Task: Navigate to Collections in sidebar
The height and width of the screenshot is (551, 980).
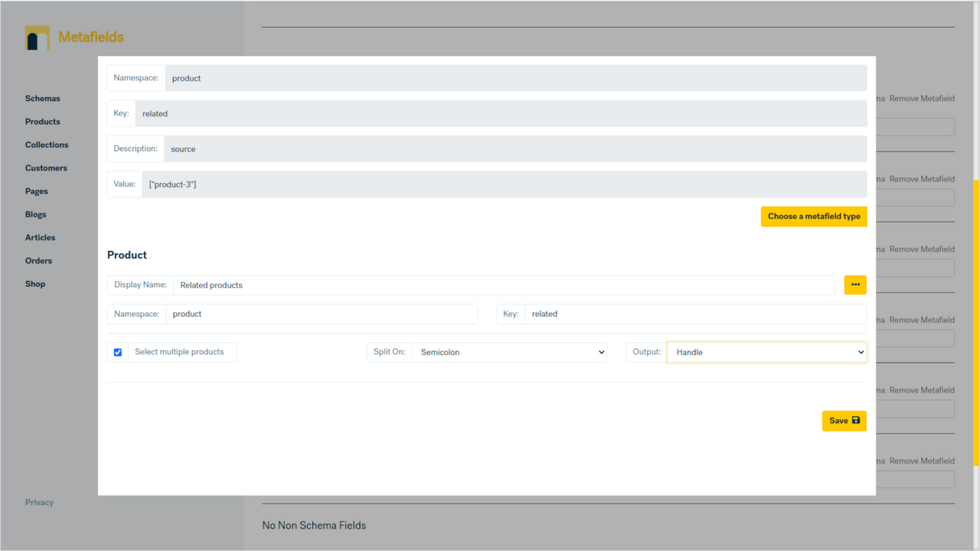Action: [46, 144]
